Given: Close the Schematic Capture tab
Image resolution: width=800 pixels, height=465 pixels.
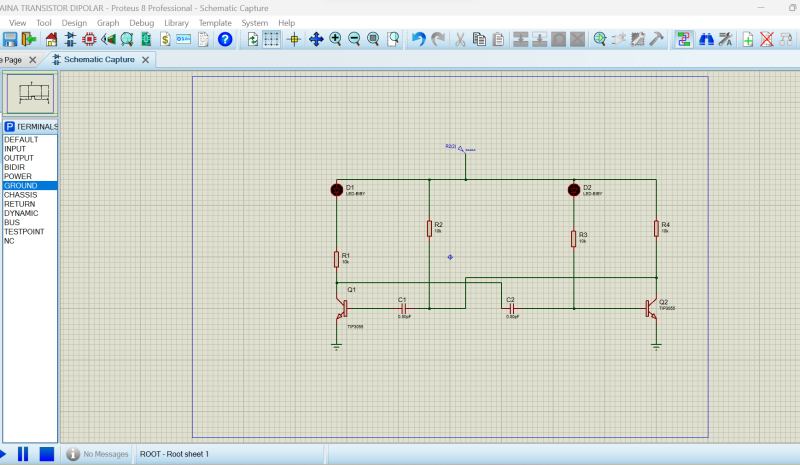Looking at the screenshot, I should [145, 60].
